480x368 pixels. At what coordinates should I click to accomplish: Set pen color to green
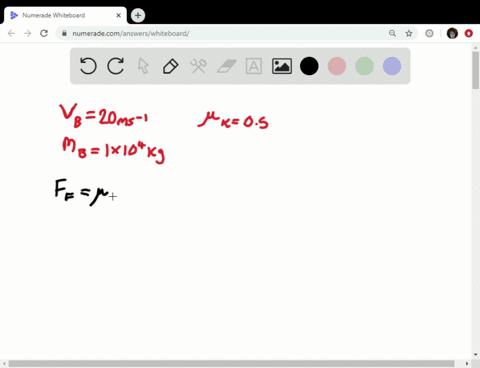[x=364, y=66]
